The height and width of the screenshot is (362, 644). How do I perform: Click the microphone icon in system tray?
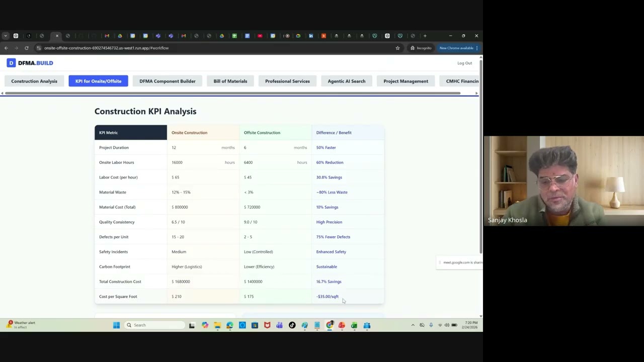[x=431, y=325]
